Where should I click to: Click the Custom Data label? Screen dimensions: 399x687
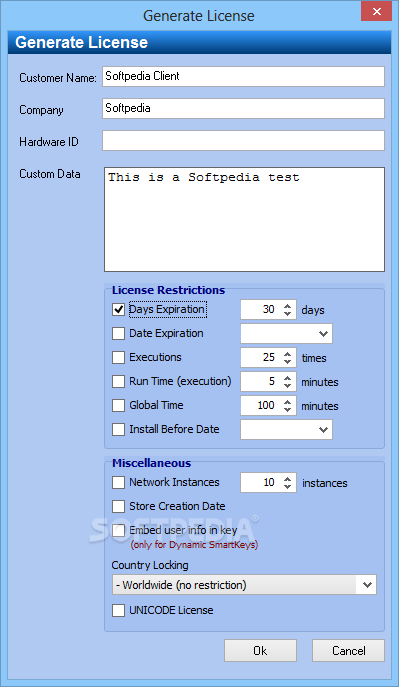pos(50,174)
